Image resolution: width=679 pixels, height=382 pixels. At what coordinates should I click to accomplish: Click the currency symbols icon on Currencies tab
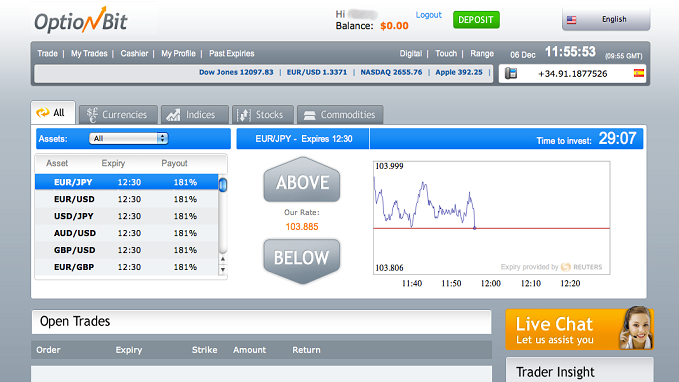tap(91, 115)
